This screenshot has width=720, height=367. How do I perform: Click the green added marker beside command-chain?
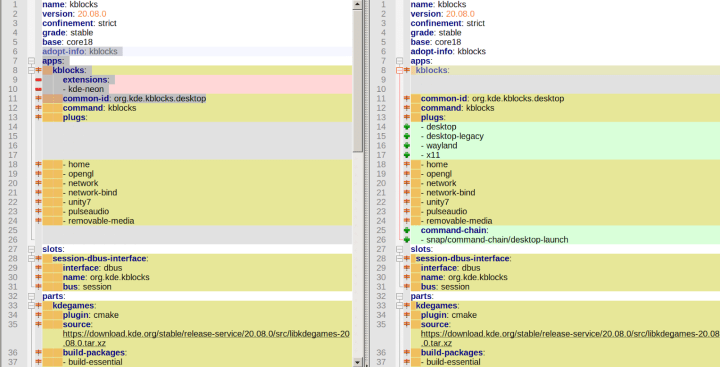click(406, 230)
